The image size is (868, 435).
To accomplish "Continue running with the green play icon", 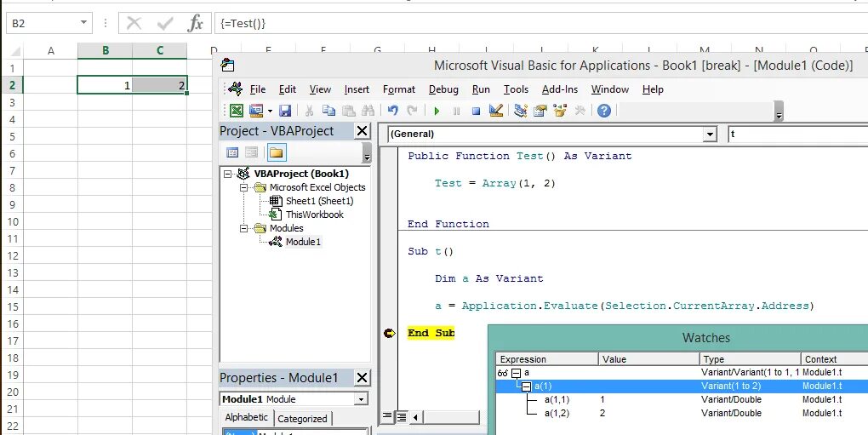I will [x=437, y=112].
